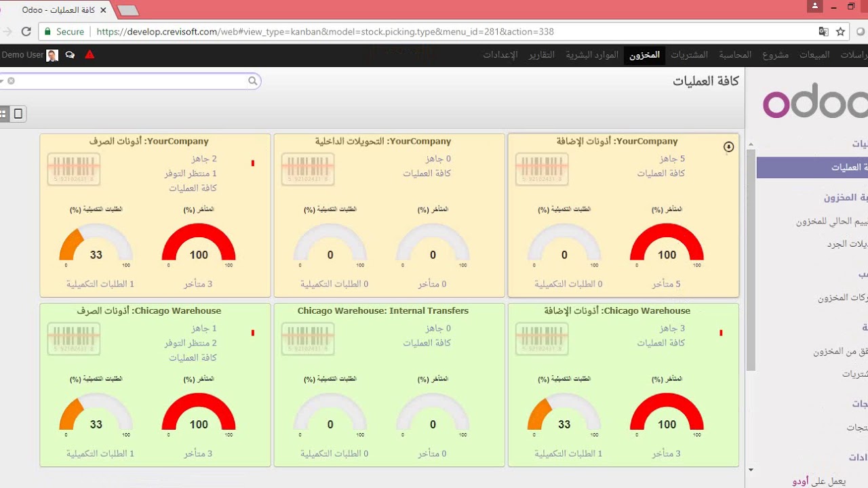Open YourCompany التحويلات الداخلية card title
The height and width of the screenshot is (488, 868).
(382, 142)
